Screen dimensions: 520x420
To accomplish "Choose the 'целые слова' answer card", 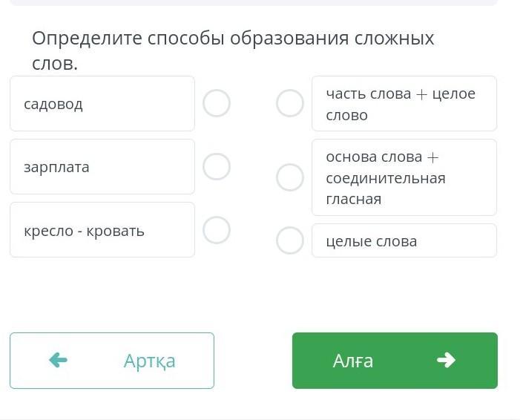I will click(404, 240).
